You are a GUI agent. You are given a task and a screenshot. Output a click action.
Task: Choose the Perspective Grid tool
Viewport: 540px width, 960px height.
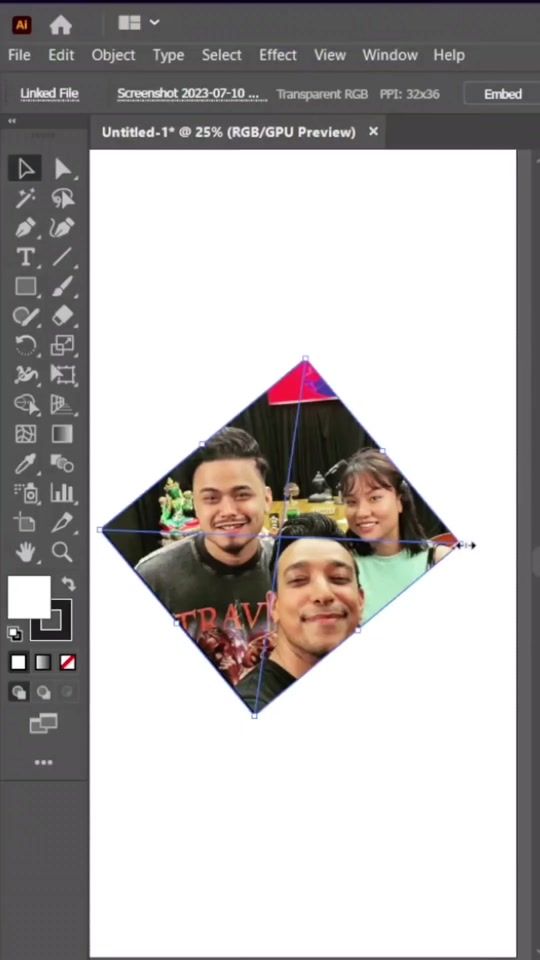tap(62, 404)
